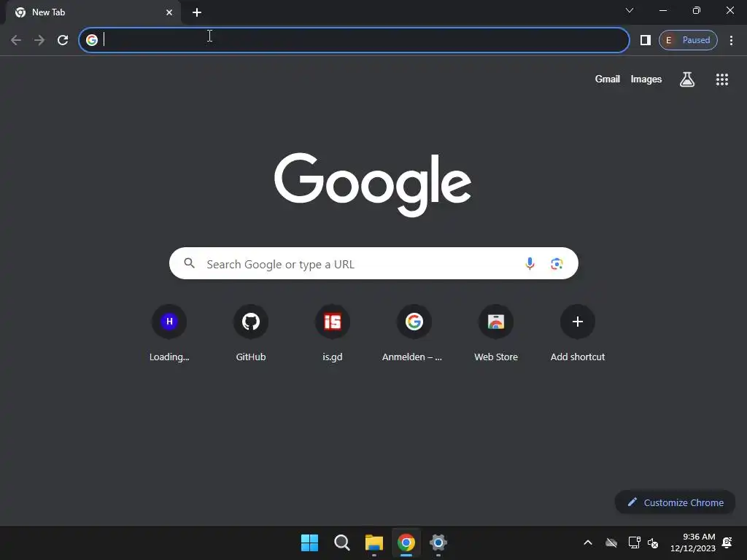Click the Chrome taskbar icon

(x=406, y=542)
